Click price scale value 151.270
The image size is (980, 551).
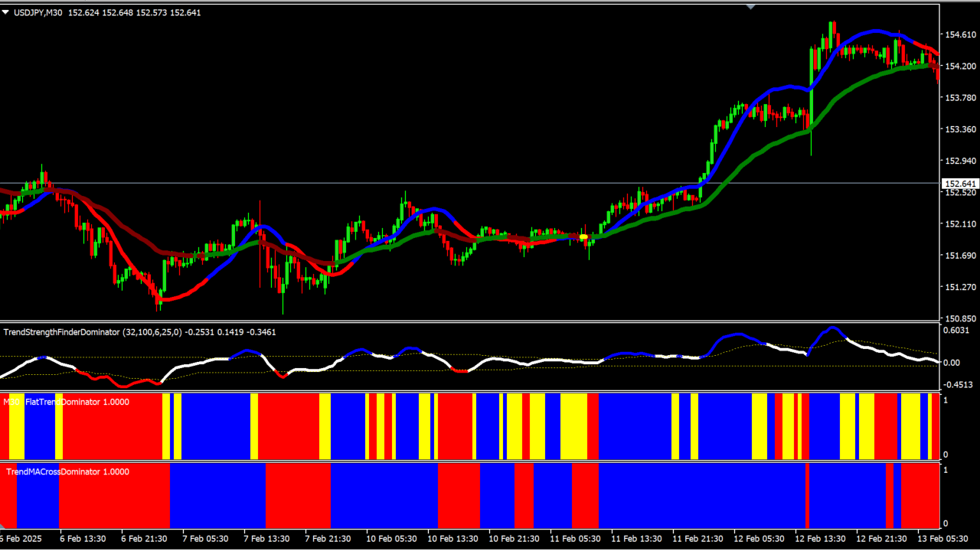coord(962,288)
